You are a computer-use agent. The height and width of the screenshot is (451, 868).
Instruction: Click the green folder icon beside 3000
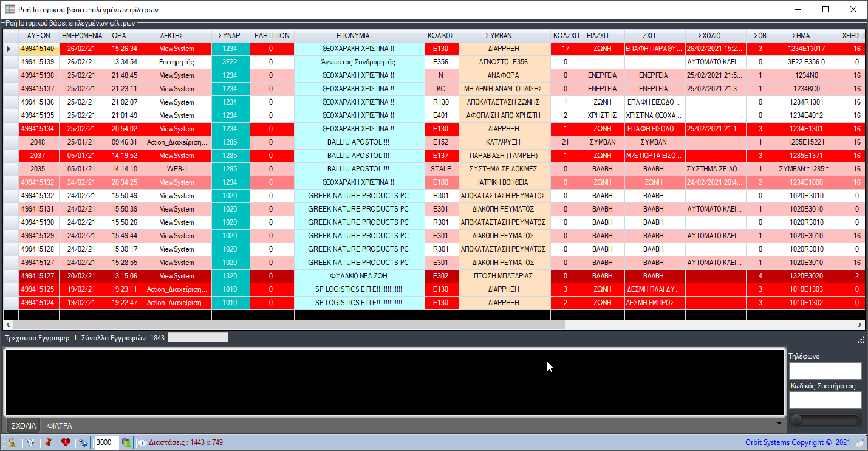pyautogui.click(x=126, y=442)
